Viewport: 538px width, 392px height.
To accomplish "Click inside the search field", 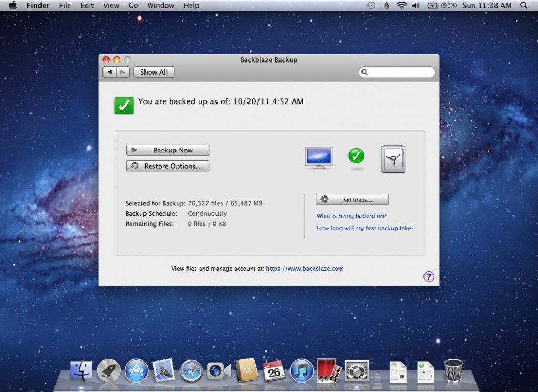I will 399,71.
